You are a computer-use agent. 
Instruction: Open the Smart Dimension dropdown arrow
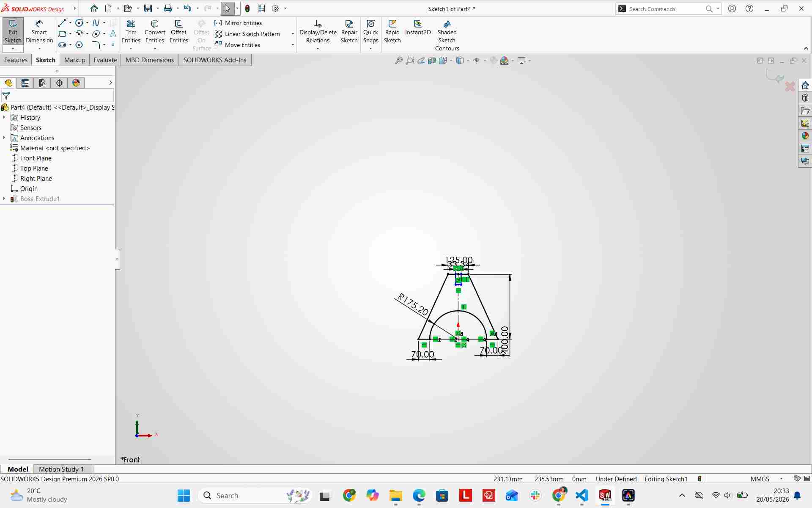pos(39,49)
